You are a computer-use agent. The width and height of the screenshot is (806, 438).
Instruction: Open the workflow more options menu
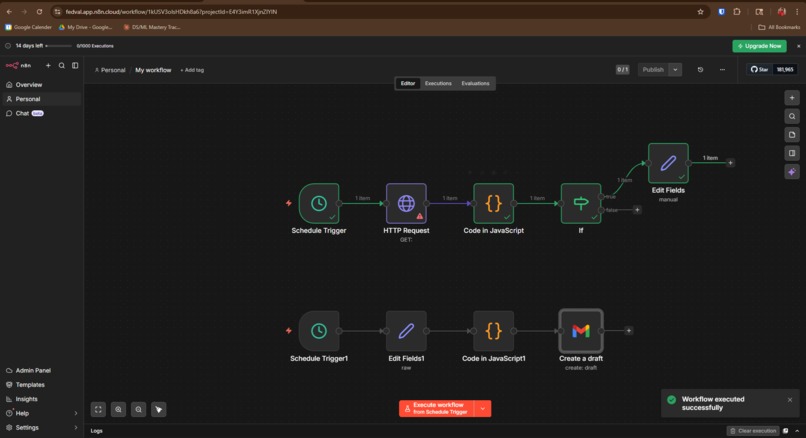click(722, 69)
